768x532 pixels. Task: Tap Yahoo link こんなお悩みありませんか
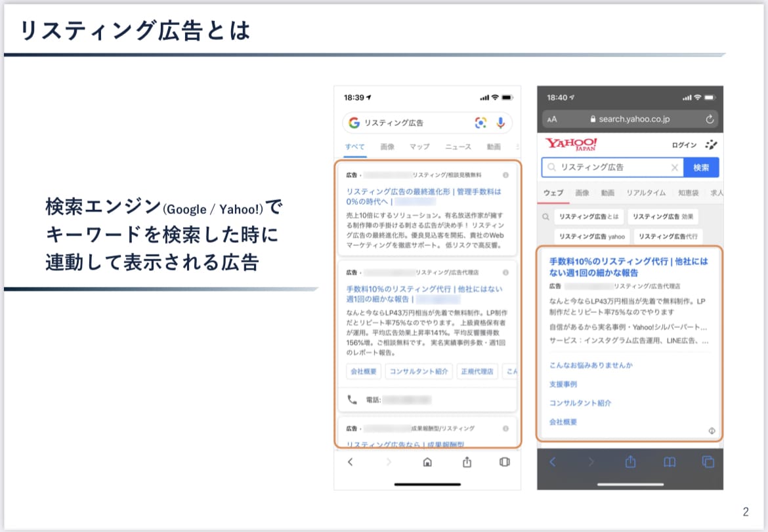(591, 365)
